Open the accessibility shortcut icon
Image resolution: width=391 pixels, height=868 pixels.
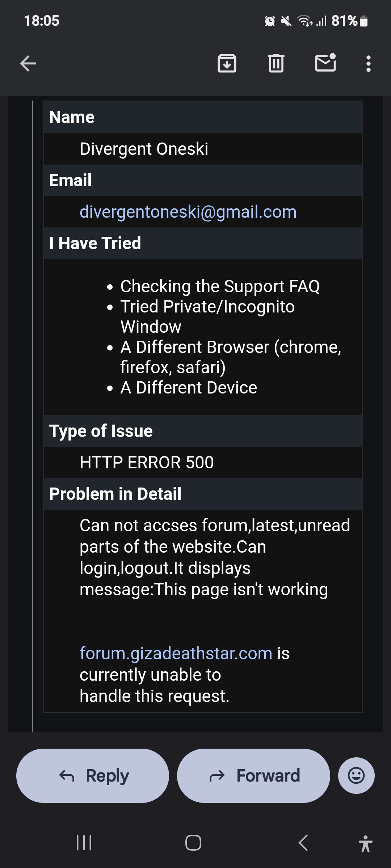click(x=365, y=843)
